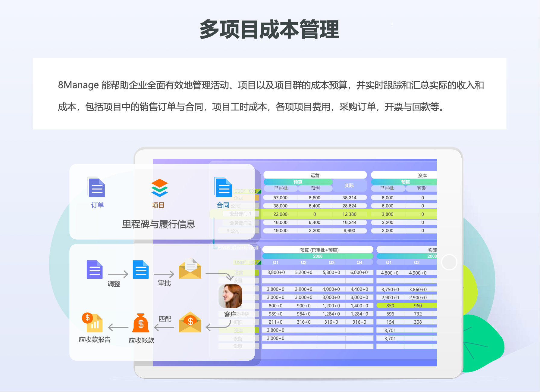Click the 应收款报告 chart report icon
The height and width of the screenshot is (392, 540).
pyautogui.click(x=93, y=322)
